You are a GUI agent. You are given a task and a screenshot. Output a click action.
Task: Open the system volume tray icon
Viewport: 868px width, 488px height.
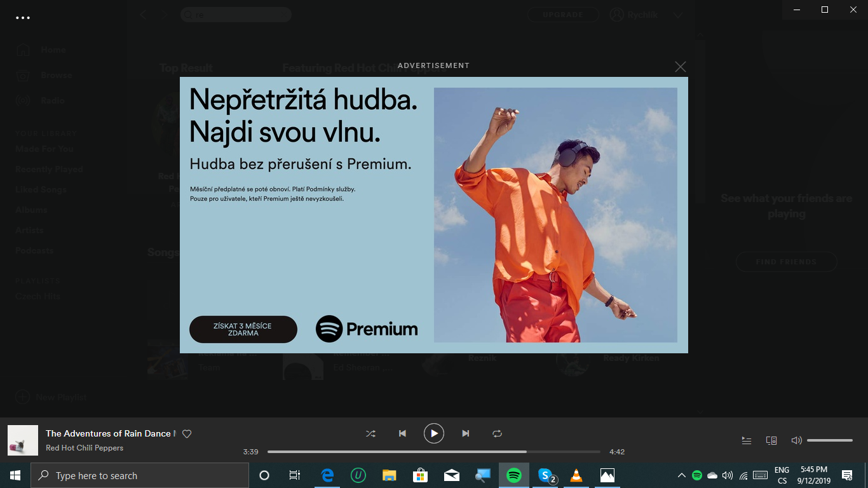[x=728, y=475]
